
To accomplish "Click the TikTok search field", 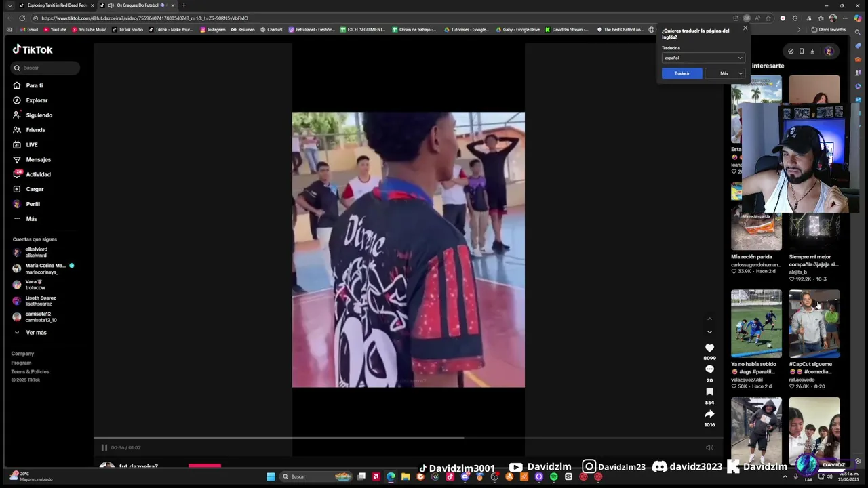I will click(45, 68).
